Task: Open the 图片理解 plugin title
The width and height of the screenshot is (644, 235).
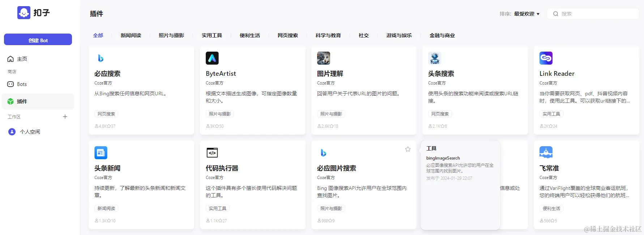Action: coord(330,74)
